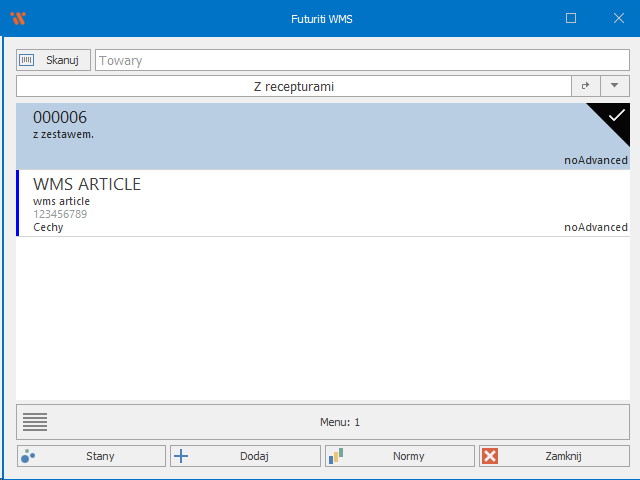Click the Towary search input field
The image size is (640, 480).
[x=360, y=60]
